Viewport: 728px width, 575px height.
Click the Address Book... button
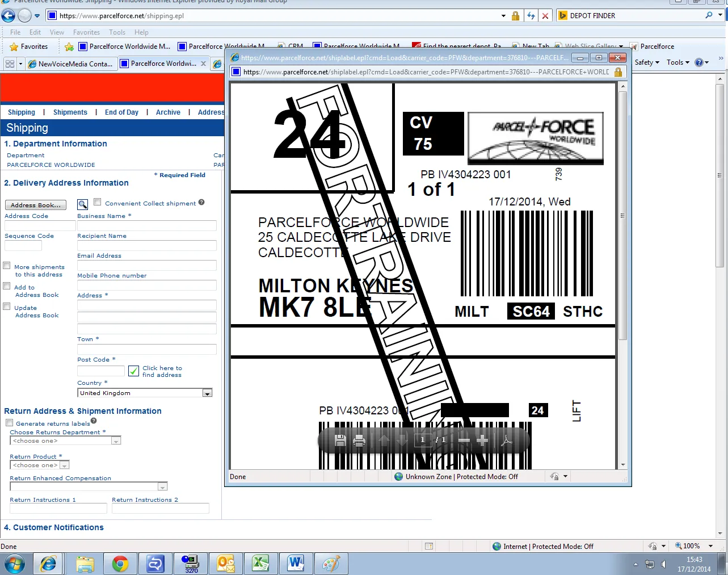point(36,205)
